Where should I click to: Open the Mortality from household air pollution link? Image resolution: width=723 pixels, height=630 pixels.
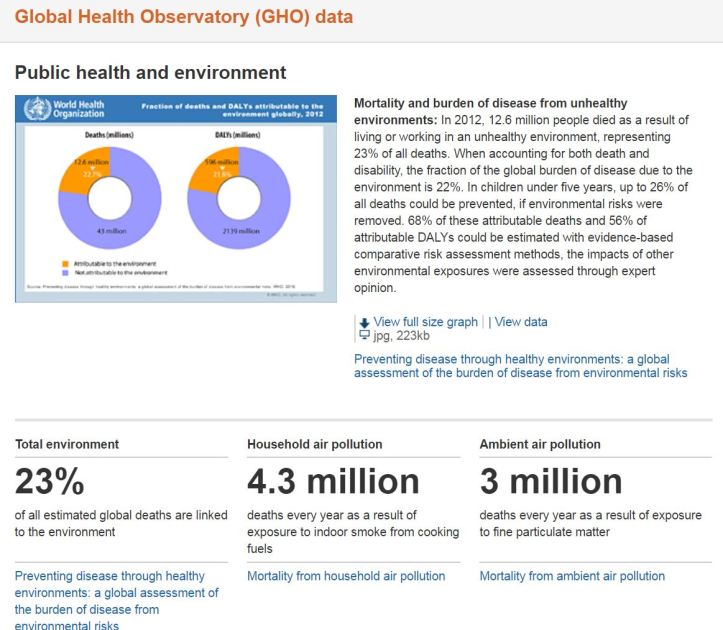point(346,576)
